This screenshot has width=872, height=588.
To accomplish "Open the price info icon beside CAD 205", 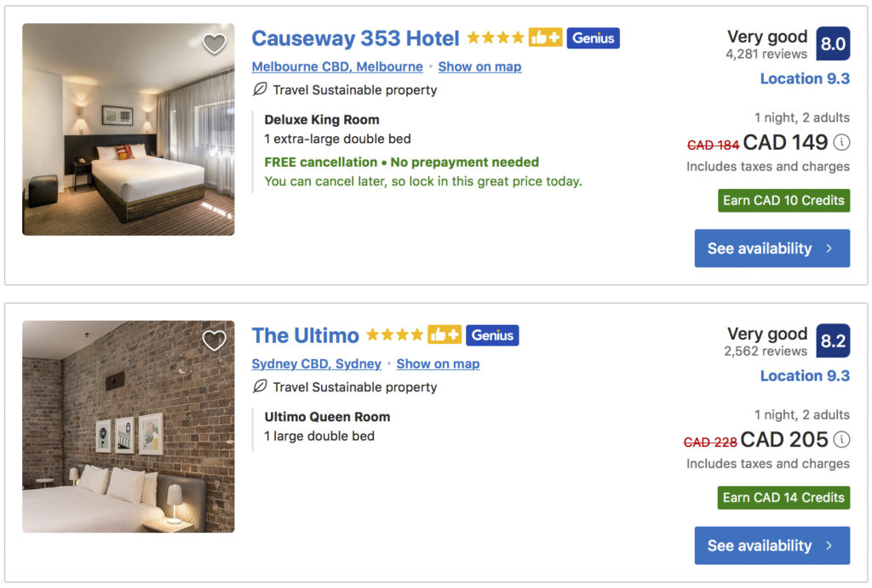I will coord(842,440).
